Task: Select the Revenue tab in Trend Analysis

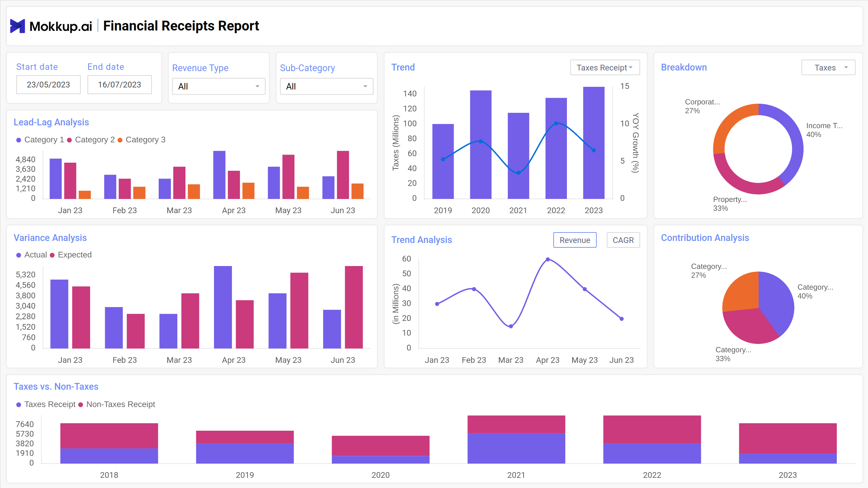Action: point(575,240)
